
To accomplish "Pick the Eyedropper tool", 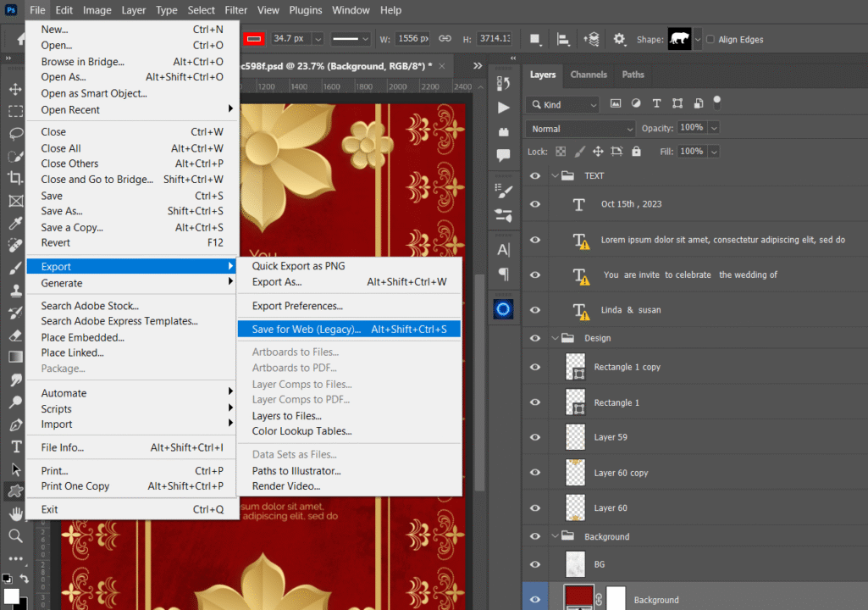I will pyautogui.click(x=15, y=224).
